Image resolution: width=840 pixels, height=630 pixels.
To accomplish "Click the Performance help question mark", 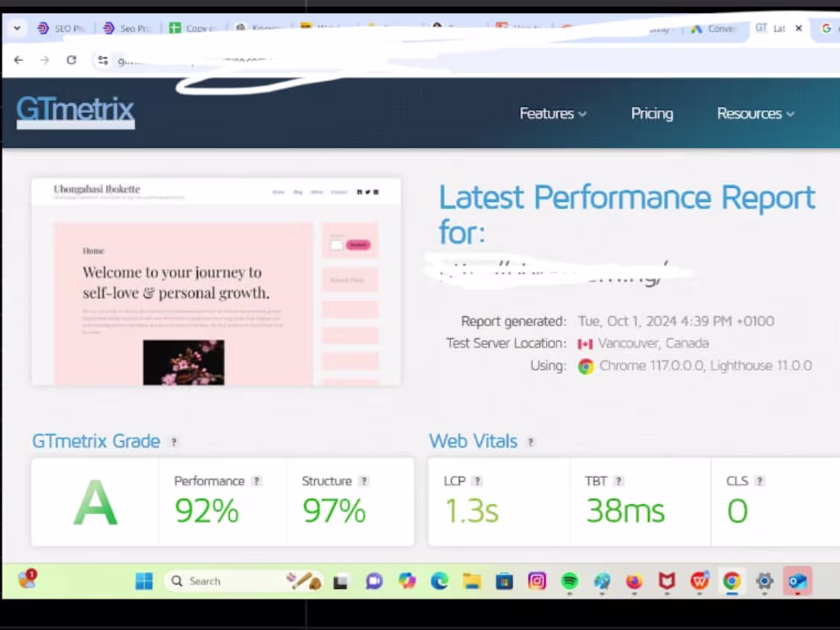I will pyautogui.click(x=257, y=481).
